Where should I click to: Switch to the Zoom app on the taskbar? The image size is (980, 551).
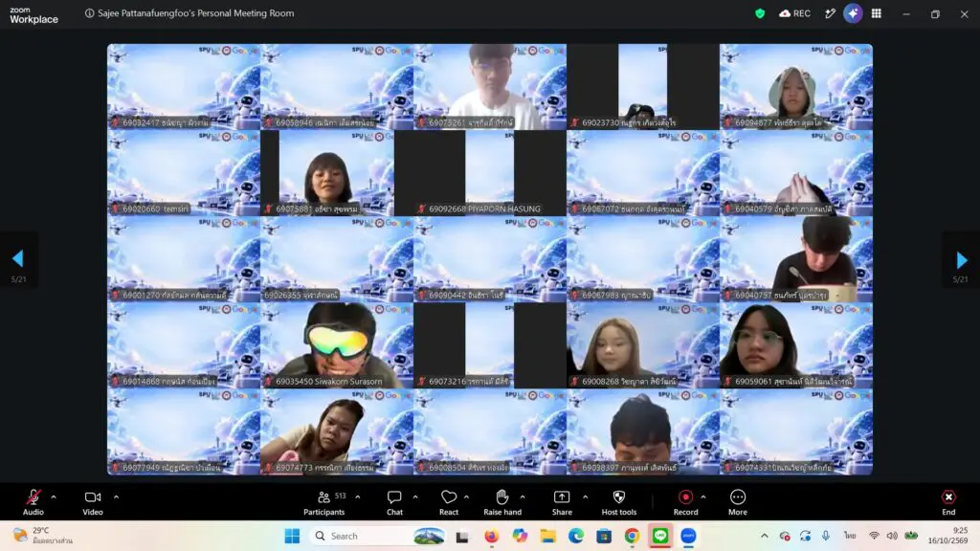click(688, 536)
